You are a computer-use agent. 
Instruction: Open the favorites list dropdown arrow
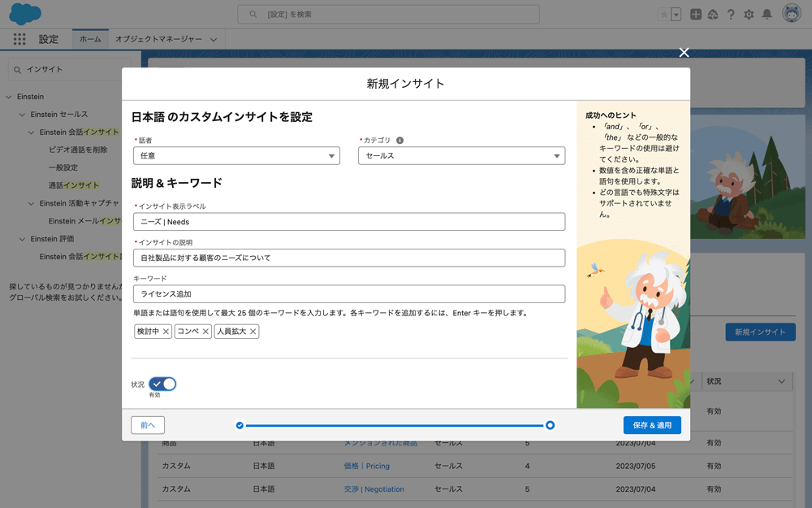pos(676,15)
